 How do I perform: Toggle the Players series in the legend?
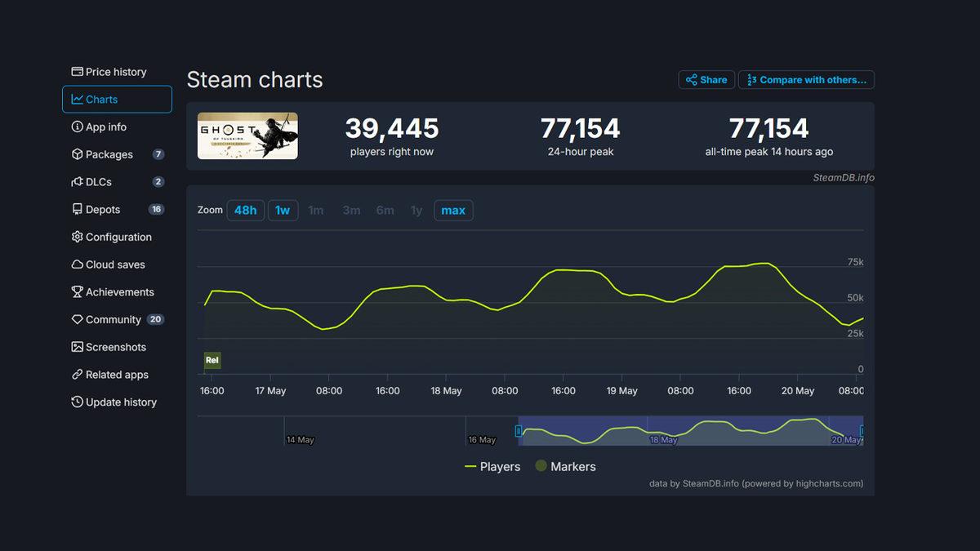point(499,466)
